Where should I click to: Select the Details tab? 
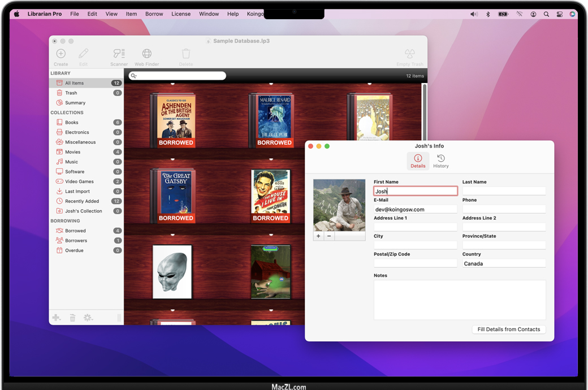point(418,161)
